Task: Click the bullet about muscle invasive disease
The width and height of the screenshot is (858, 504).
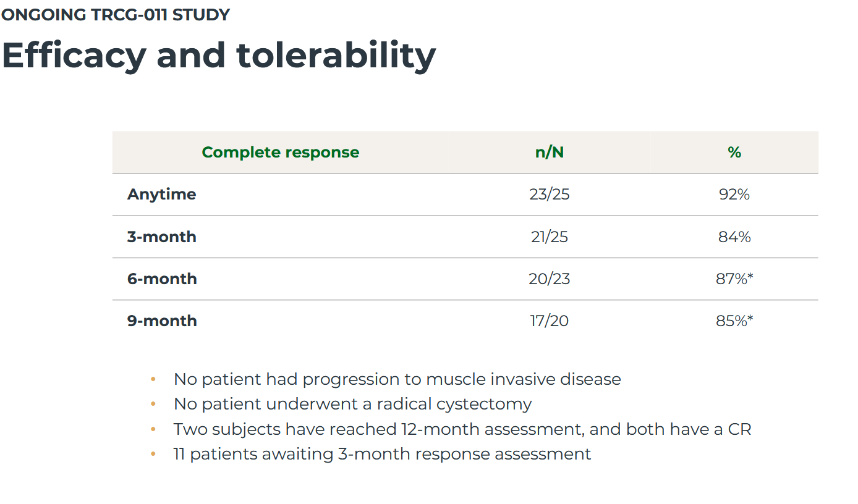Action: point(397,379)
